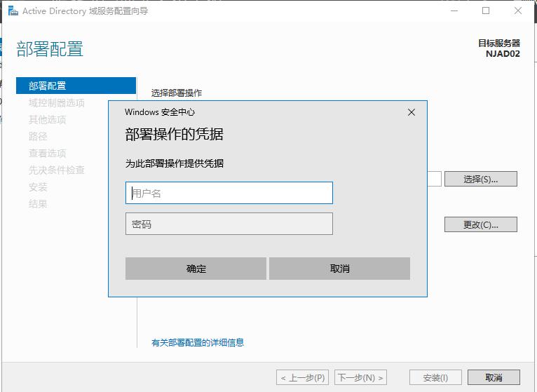537x392 pixels.
Task: Confirm credentials with 确定 button
Action: 196,269
